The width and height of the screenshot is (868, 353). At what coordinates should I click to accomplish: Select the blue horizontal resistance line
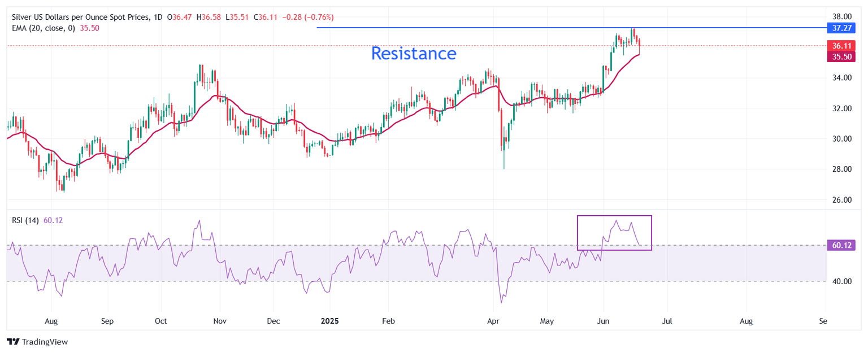click(x=452, y=27)
